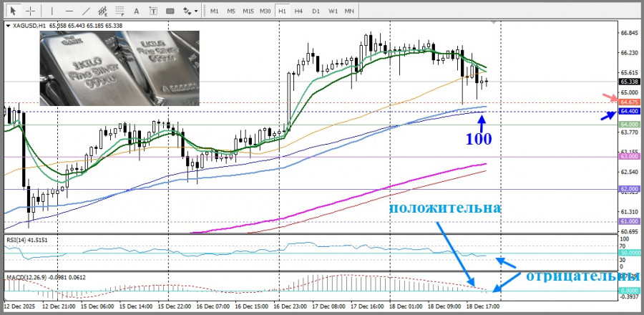
Task: Click the MACD(12,26,9) indicator label
Action: click(x=45, y=277)
